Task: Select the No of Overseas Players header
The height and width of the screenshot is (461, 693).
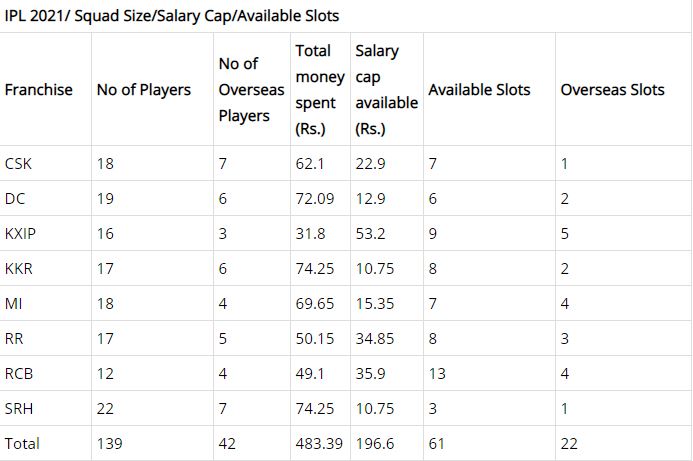Action: point(251,90)
